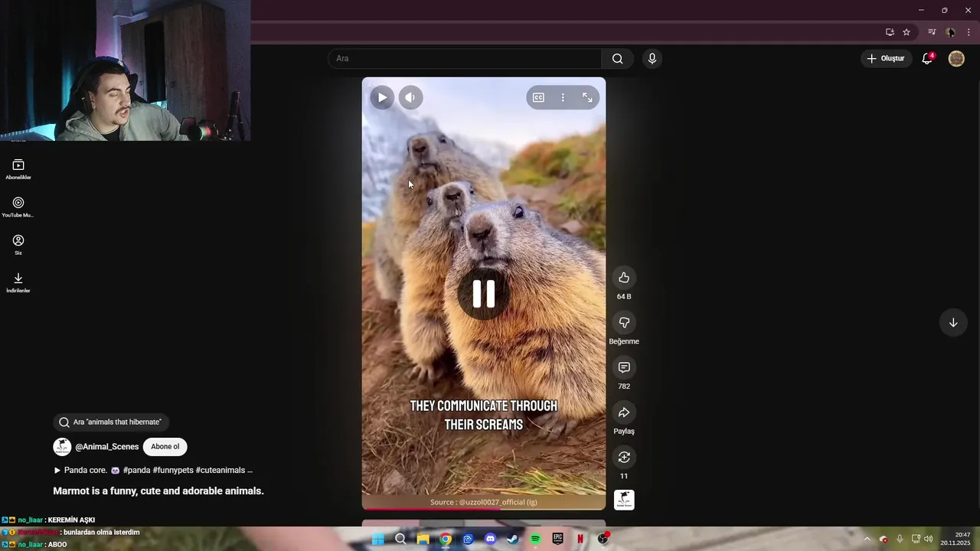Image resolution: width=980 pixels, height=551 pixels.
Task: Open Windows taskbar search
Action: [400, 539]
